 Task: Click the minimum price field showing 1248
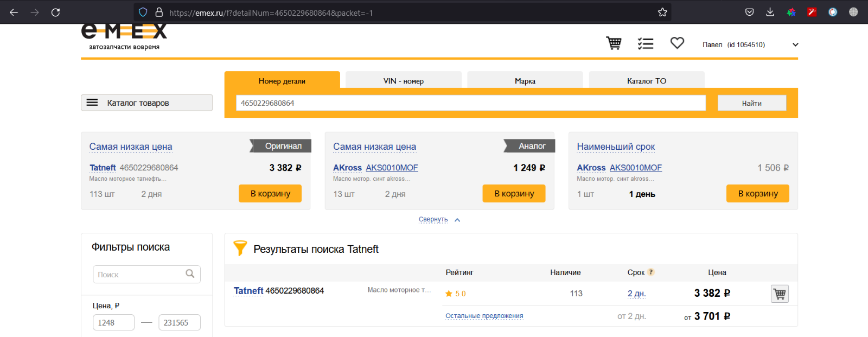click(113, 322)
